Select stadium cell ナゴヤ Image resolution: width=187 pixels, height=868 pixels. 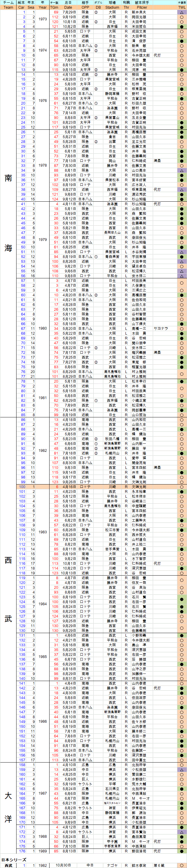coord(112,865)
